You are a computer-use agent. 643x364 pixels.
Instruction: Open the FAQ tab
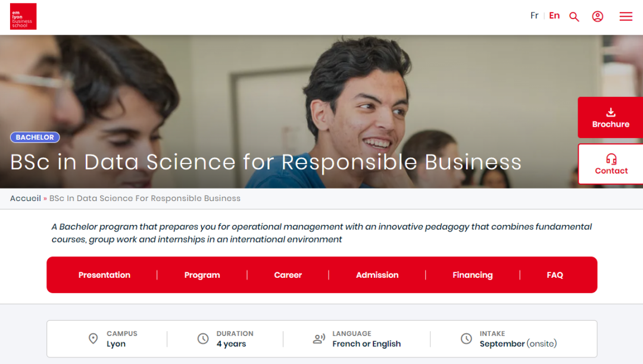554,275
